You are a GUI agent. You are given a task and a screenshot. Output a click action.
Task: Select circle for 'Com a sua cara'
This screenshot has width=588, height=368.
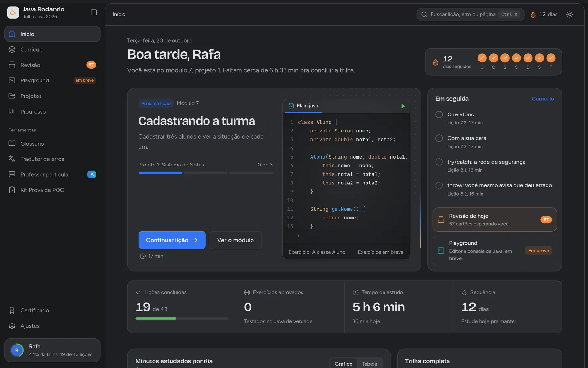439,138
